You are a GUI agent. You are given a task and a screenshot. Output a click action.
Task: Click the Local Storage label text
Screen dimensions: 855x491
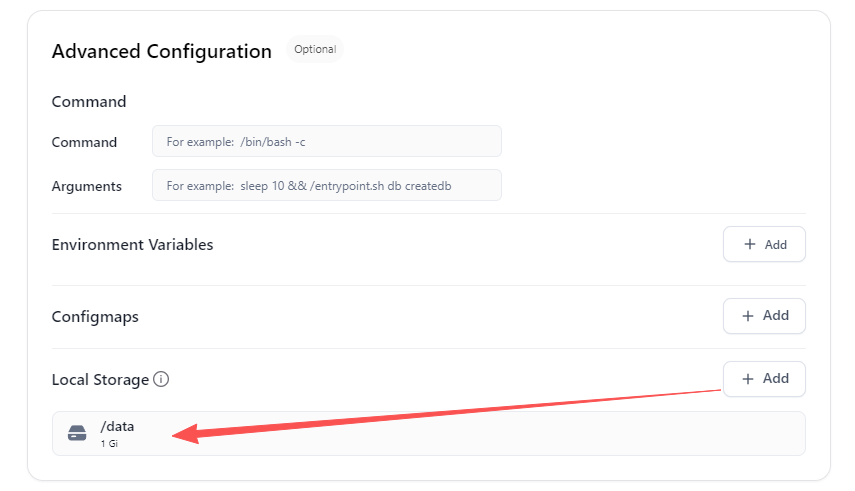(100, 380)
